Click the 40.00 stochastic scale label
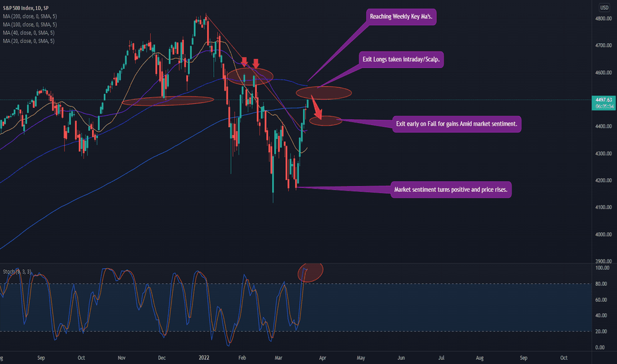The width and height of the screenshot is (617, 364). 600,316
